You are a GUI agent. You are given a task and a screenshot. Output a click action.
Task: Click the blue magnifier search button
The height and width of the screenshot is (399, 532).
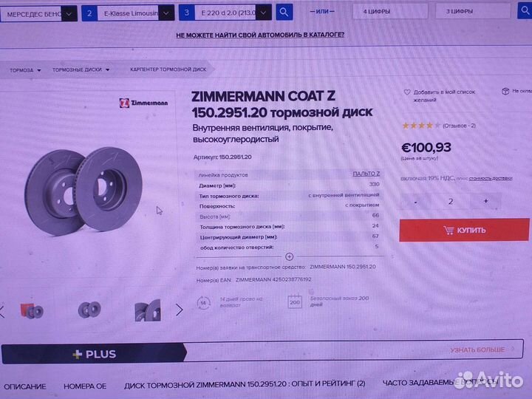284,13
